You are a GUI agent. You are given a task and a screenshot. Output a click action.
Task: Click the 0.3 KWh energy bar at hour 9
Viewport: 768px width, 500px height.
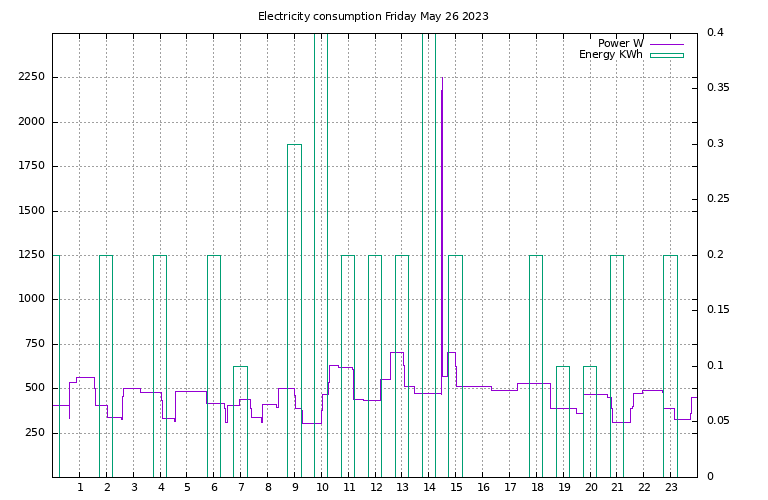pos(294,310)
